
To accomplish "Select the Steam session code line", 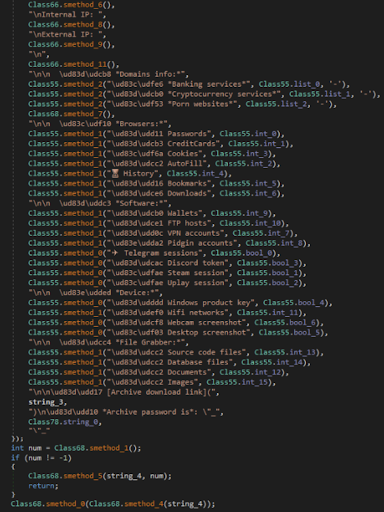I will [167, 273].
